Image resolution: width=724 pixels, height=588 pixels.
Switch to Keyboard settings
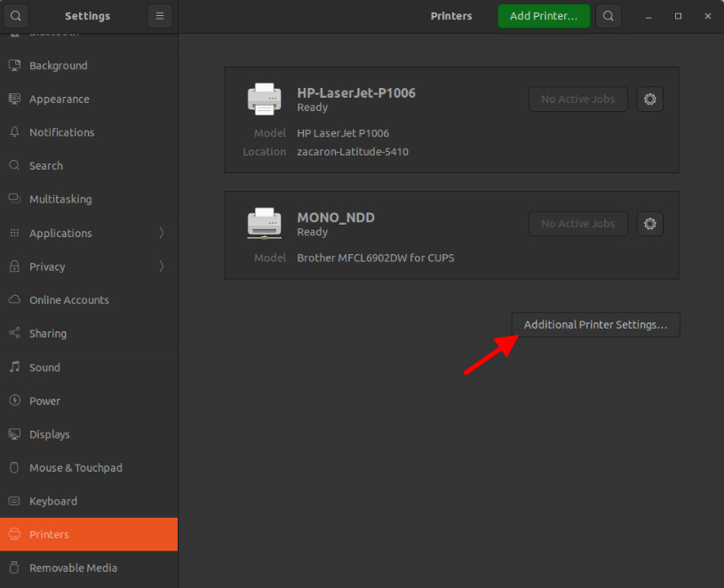(x=52, y=501)
